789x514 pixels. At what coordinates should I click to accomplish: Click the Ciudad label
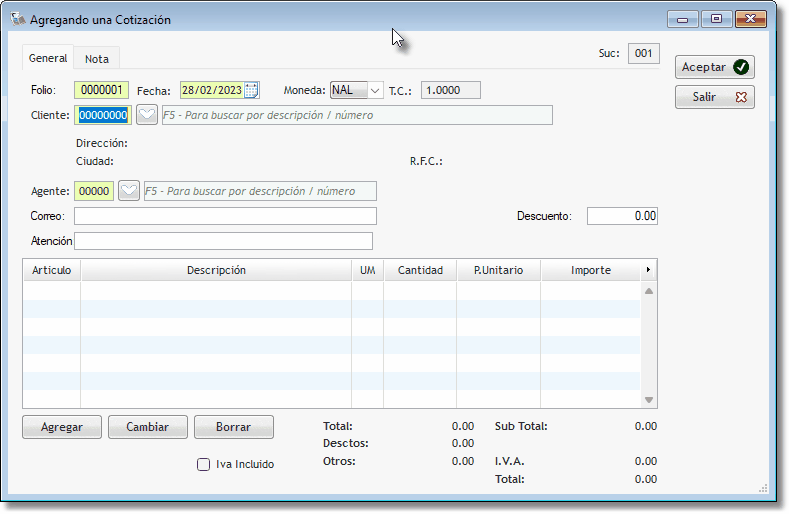[x=95, y=161]
